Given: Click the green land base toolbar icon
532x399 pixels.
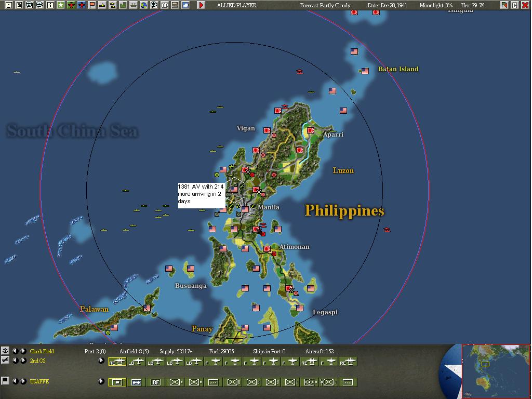Looking at the screenshot, I should (123, 5).
